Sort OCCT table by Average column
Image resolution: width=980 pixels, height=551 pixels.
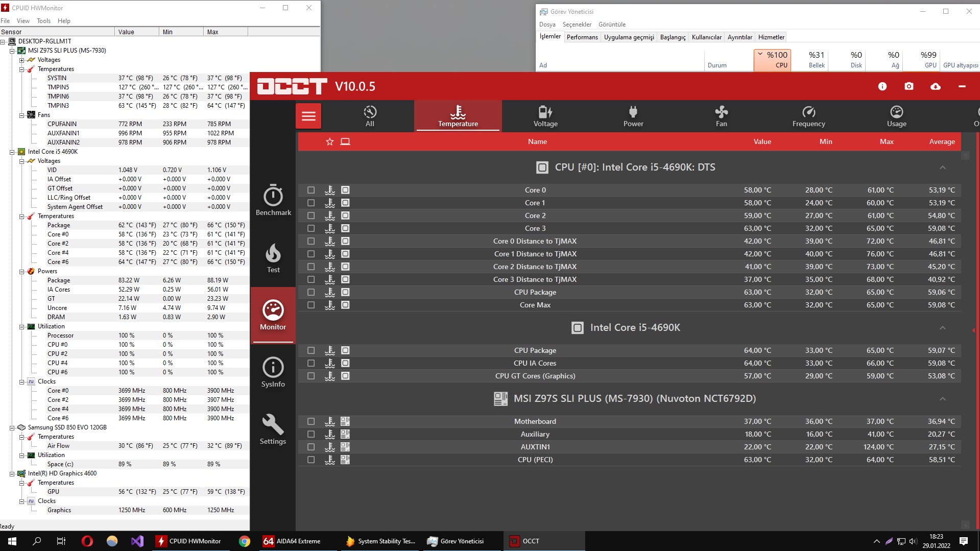click(942, 141)
